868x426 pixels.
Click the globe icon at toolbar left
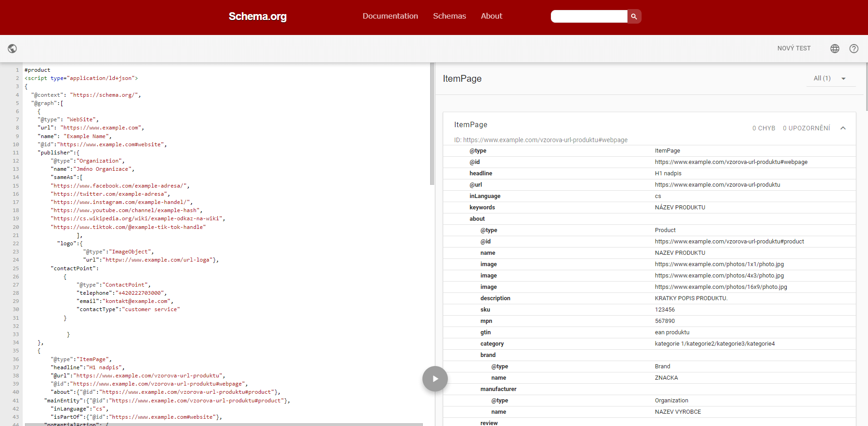pos(13,49)
